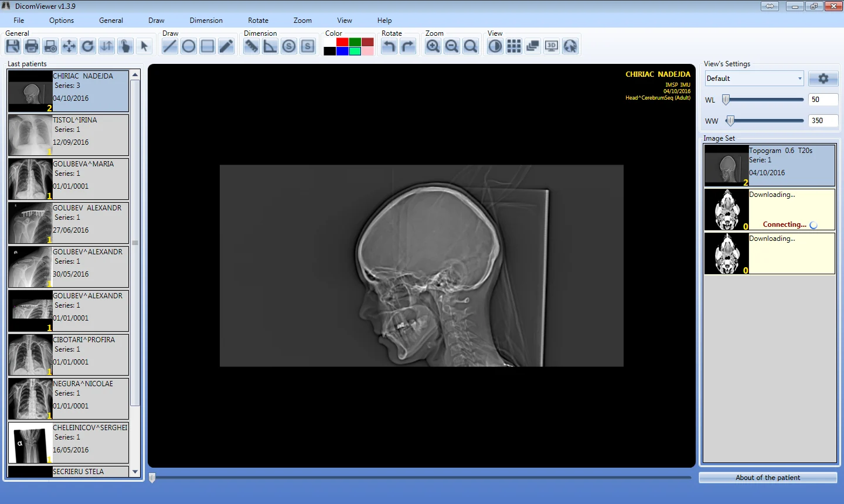Image resolution: width=844 pixels, height=504 pixels.
Task: Open the Default view settings dropdown
Action: point(754,79)
